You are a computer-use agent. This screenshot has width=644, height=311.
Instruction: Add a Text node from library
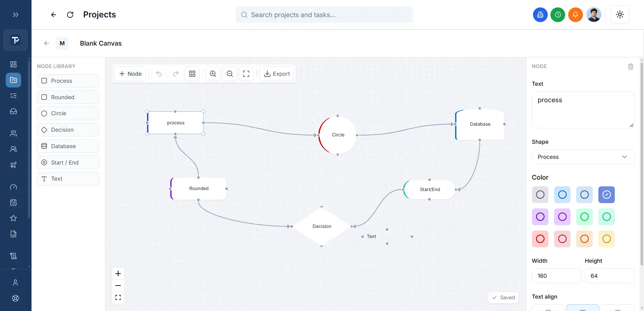pyautogui.click(x=68, y=179)
